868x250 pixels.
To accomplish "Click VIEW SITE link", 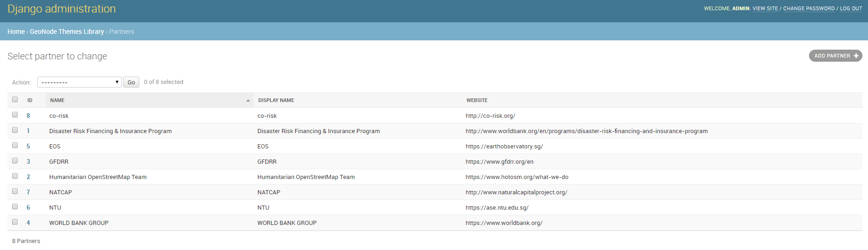I will point(765,8).
